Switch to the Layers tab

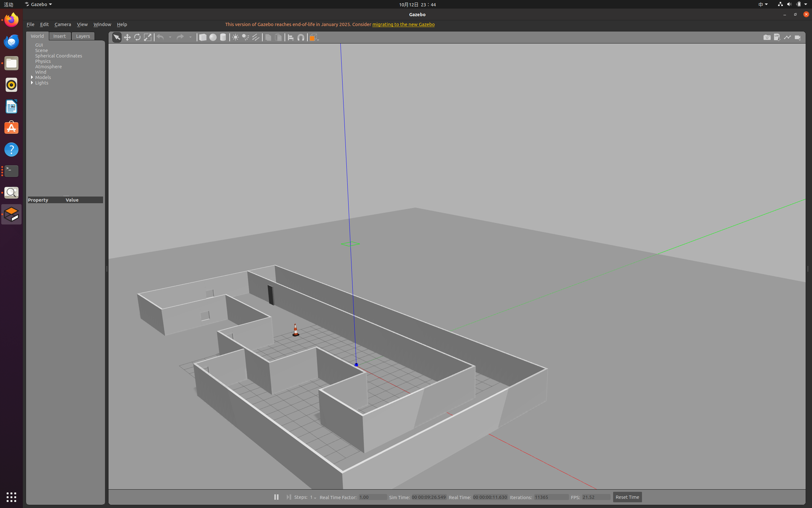tap(83, 36)
